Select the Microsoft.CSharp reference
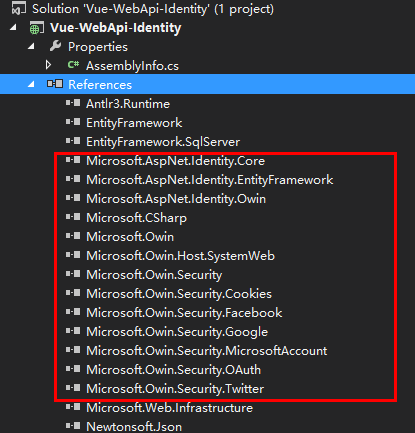The width and height of the screenshot is (415, 433). (136, 218)
